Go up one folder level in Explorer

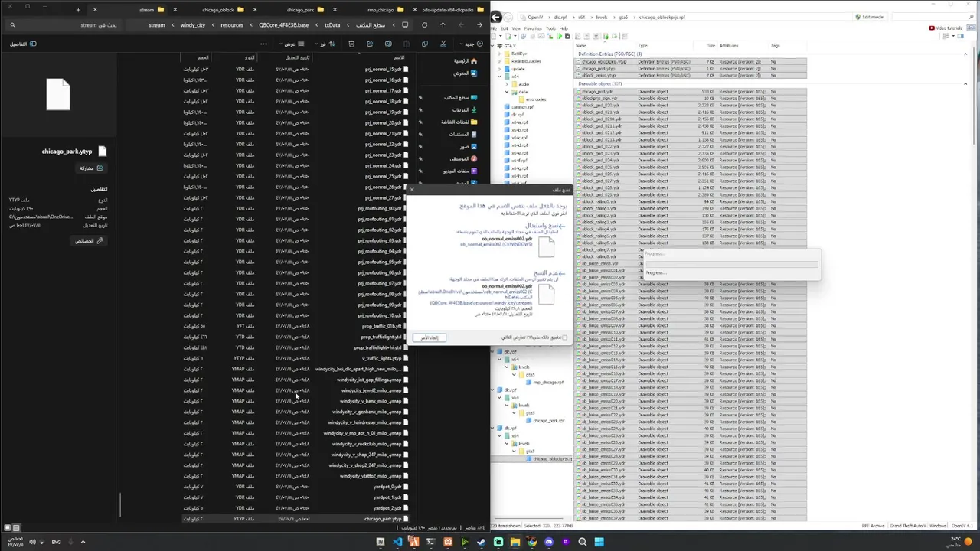coord(442,25)
